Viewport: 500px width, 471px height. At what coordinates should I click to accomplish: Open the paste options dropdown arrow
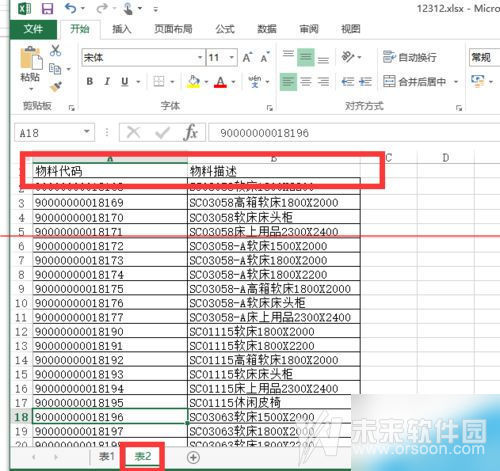click(x=31, y=89)
